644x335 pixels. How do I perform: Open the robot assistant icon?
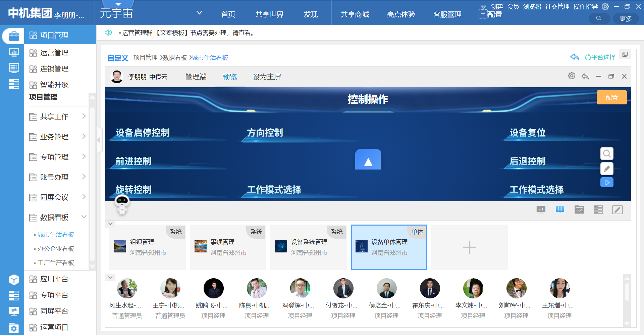pyautogui.click(x=122, y=204)
